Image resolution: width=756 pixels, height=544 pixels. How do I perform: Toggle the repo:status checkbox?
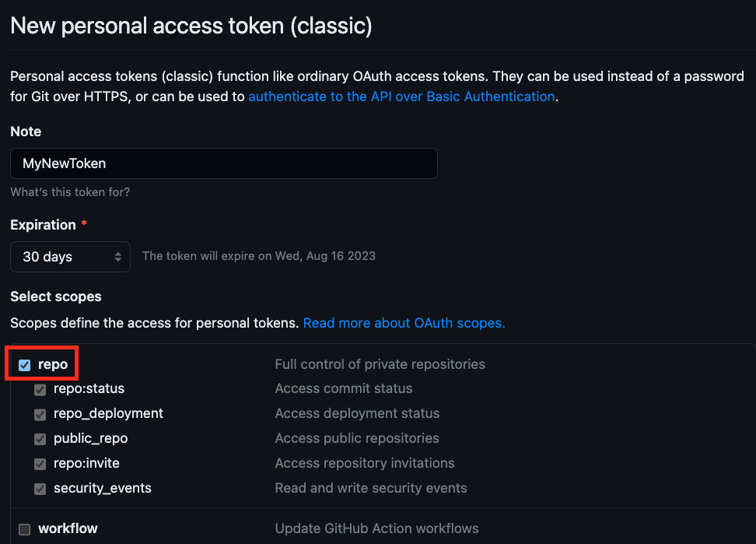point(40,389)
